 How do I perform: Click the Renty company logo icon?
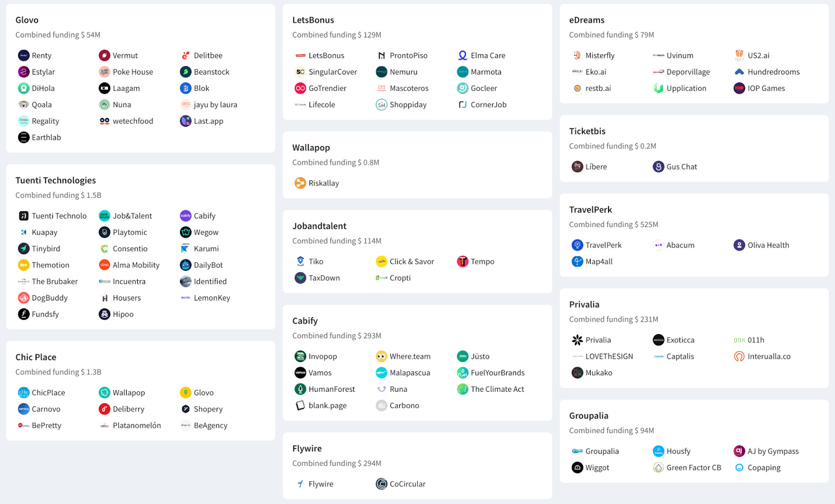(23, 56)
